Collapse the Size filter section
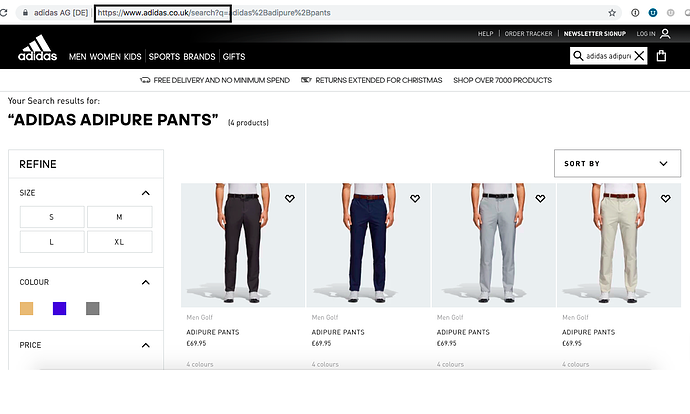690x414 pixels. click(145, 193)
